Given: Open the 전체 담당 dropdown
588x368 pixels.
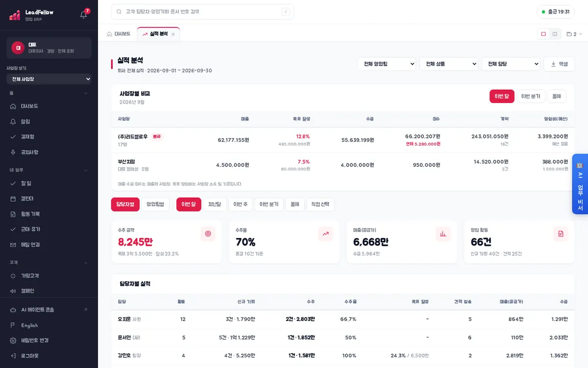Looking at the screenshot, I should [511, 64].
